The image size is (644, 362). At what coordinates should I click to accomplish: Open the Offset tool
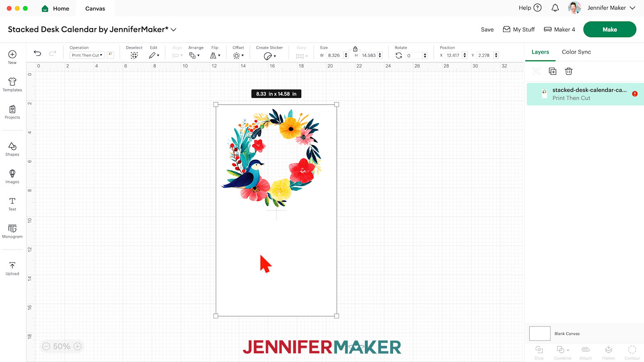click(238, 55)
